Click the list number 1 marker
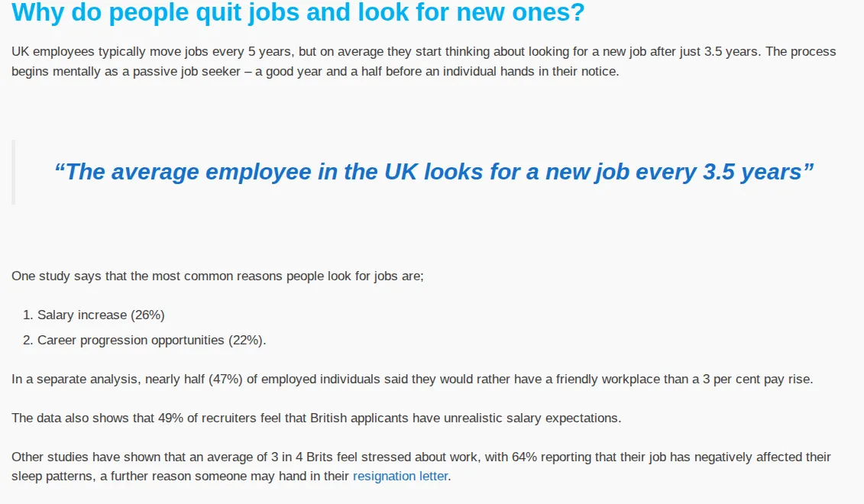 [28, 315]
